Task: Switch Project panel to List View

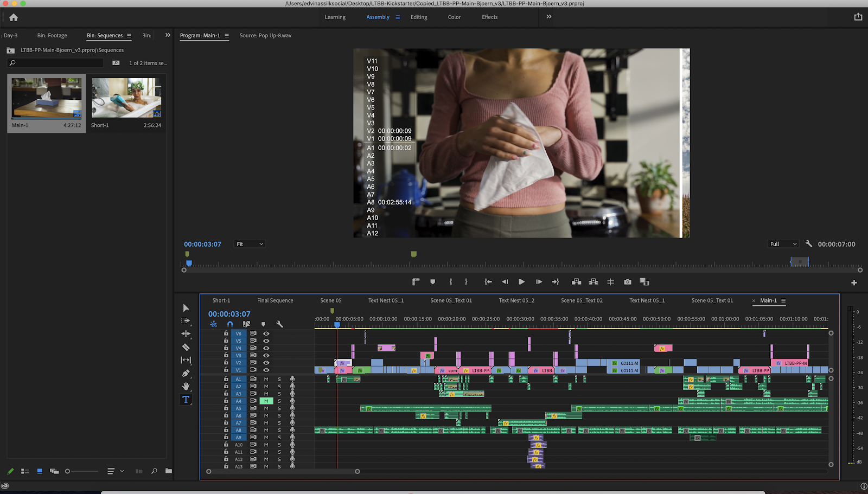Action: (25, 471)
